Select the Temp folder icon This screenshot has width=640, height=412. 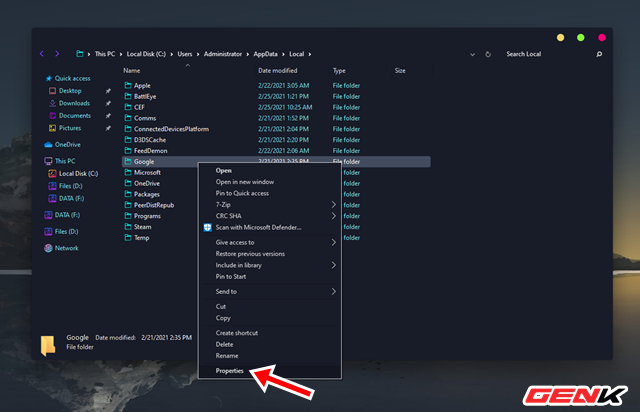pyautogui.click(x=128, y=237)
